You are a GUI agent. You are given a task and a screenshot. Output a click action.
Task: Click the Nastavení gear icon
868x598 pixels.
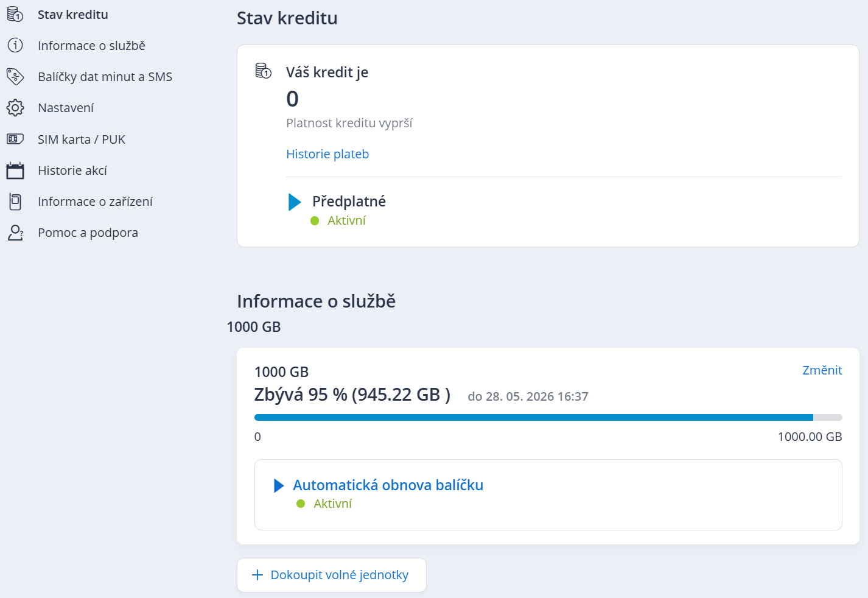15,108
